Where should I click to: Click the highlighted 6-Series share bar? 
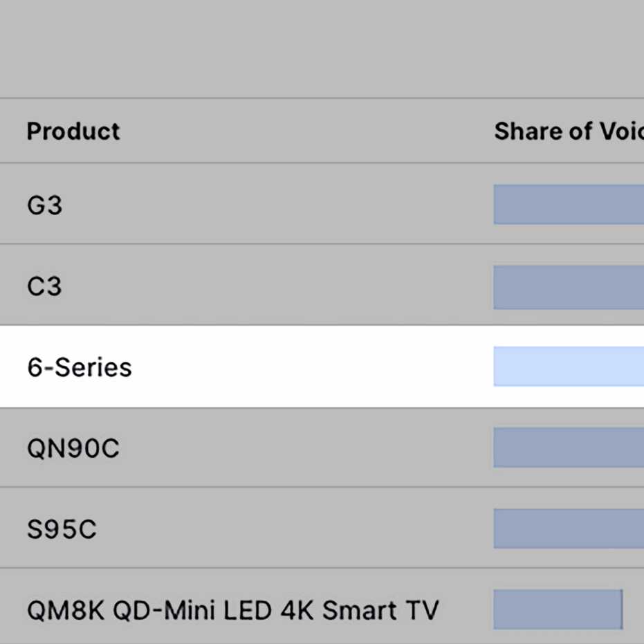(569, 367)
